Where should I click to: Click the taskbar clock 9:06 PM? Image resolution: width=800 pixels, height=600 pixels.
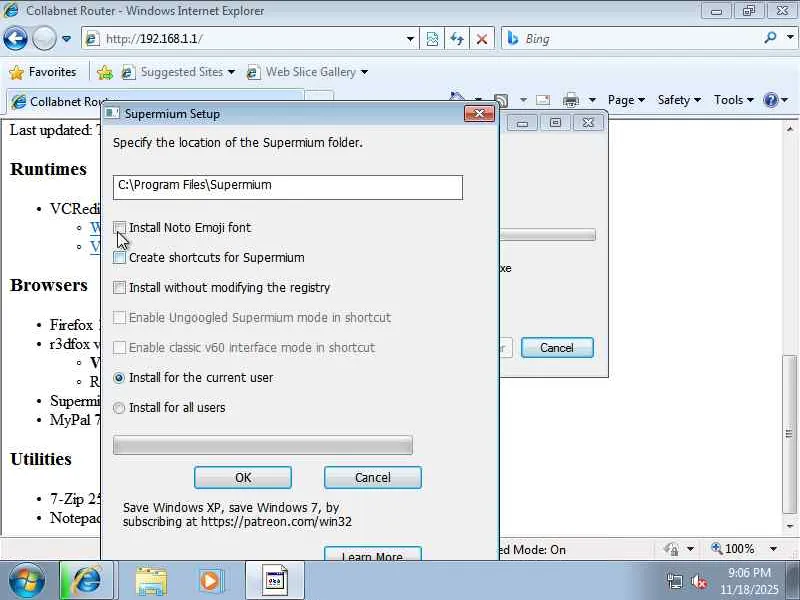[x=749, y=572]
